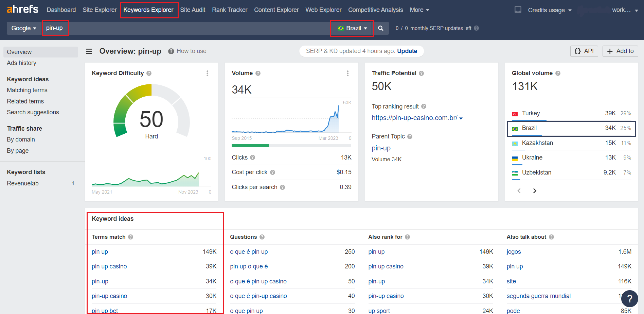Open the Site Explorer tab

coord(100,10)
